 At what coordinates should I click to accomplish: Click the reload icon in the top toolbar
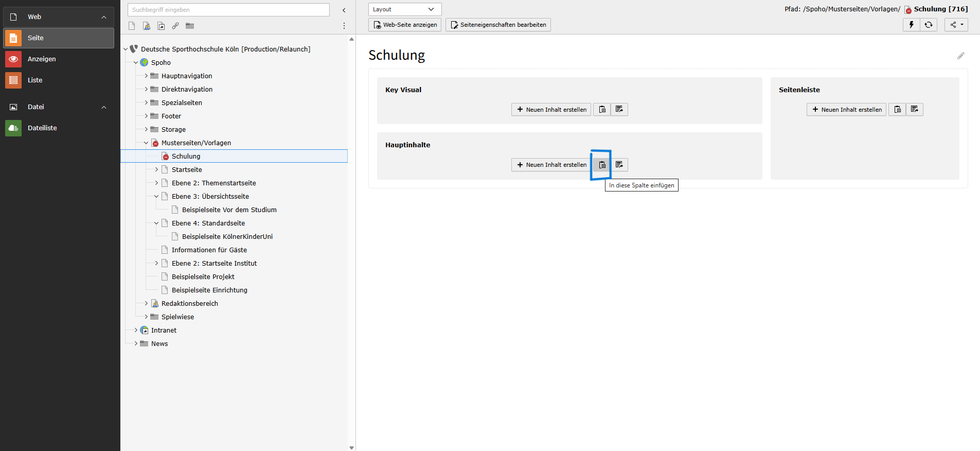coord(929,25)
